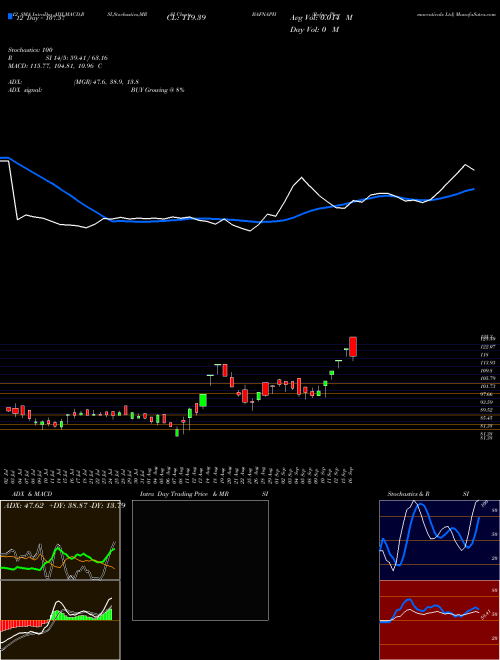Click the 'ADX signal:' label
Screen dimensions: 500x660
click(x=25, y=90)
